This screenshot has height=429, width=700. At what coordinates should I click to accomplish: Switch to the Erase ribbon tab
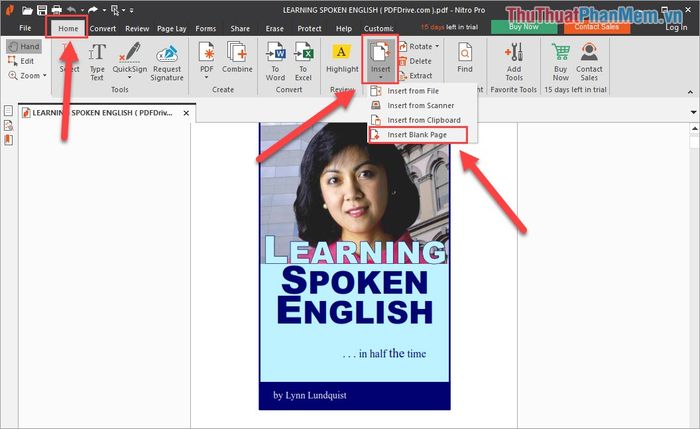275,29
